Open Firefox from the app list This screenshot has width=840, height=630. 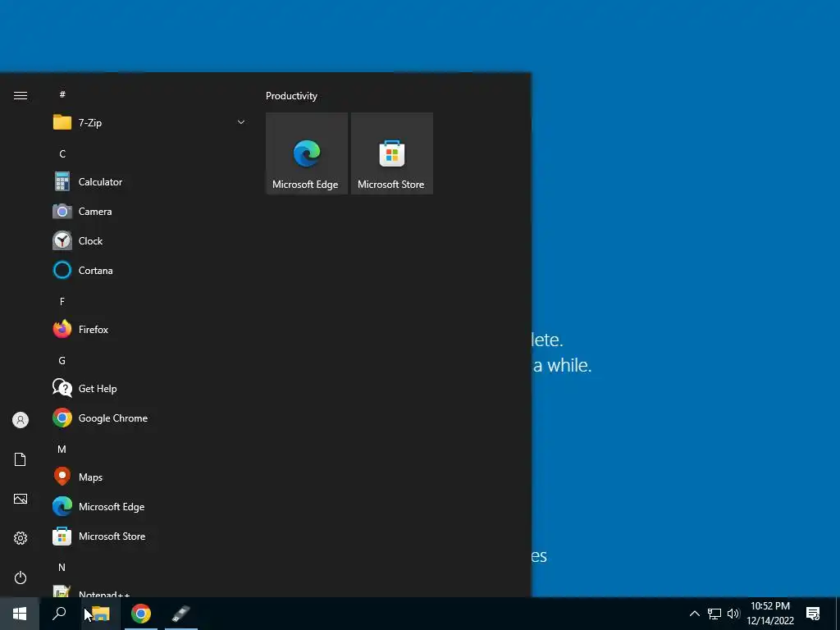[149, 330]
